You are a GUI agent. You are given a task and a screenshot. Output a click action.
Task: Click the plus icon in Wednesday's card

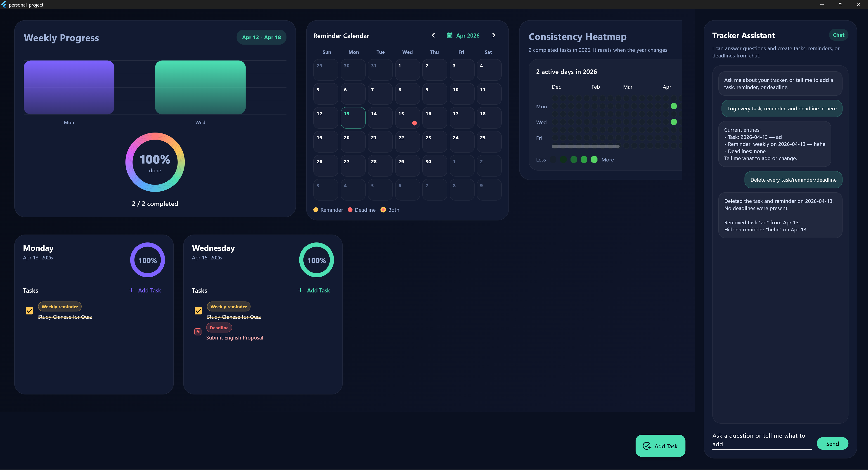pyautogui.click(x=300, y=290)
